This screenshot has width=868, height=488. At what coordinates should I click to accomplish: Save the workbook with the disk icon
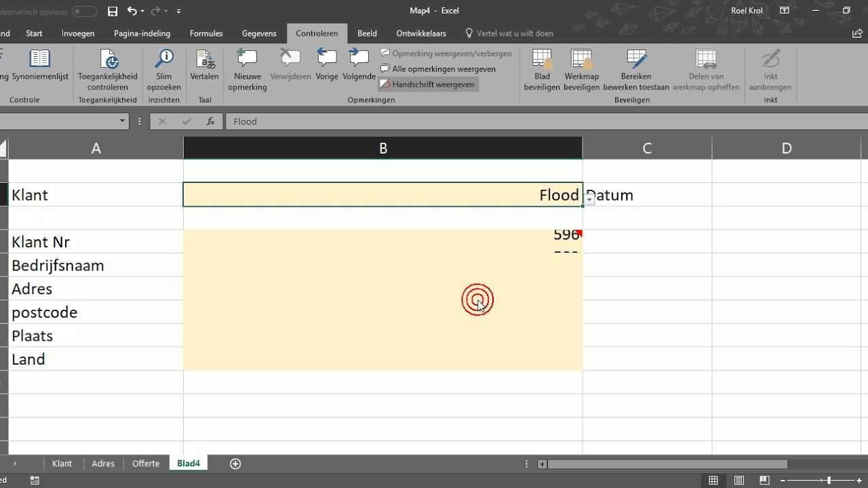113,11
